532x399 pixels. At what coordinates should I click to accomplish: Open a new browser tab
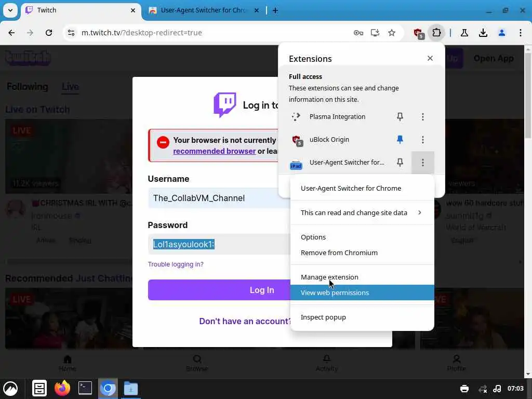pyautogui.click(x=275, y=10)
